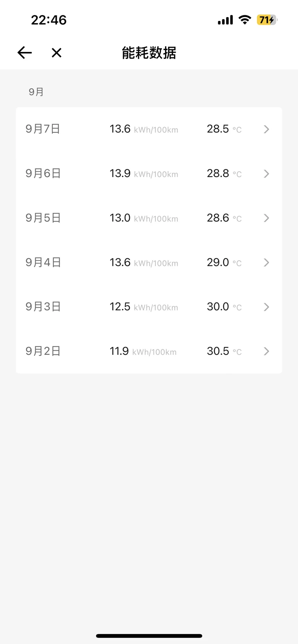The image size is (298, 644).
Task: Tap the battery indicator in status bar
Action: click(267, 20)
